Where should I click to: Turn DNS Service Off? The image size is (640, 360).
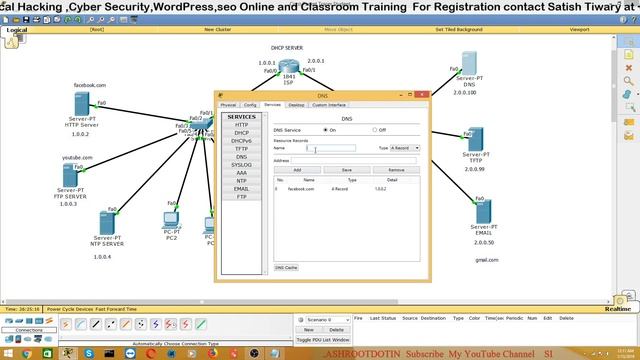click(374, 130)
